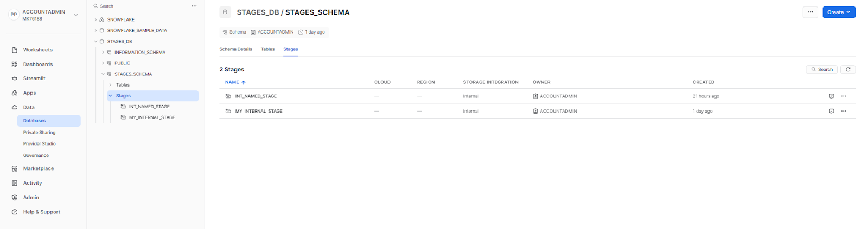Open Streamlit from the left navigation
The width and height of the screenshot is (868, 229).
[x=34, y=78]
